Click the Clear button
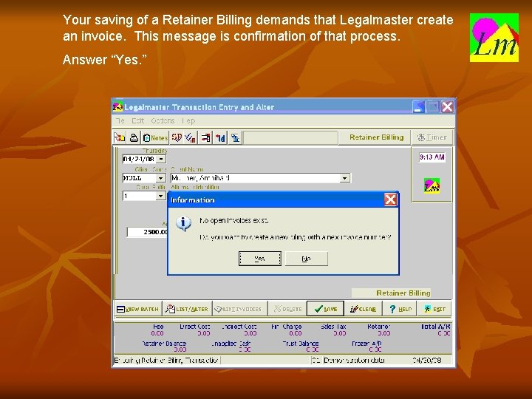 point(363,309)
